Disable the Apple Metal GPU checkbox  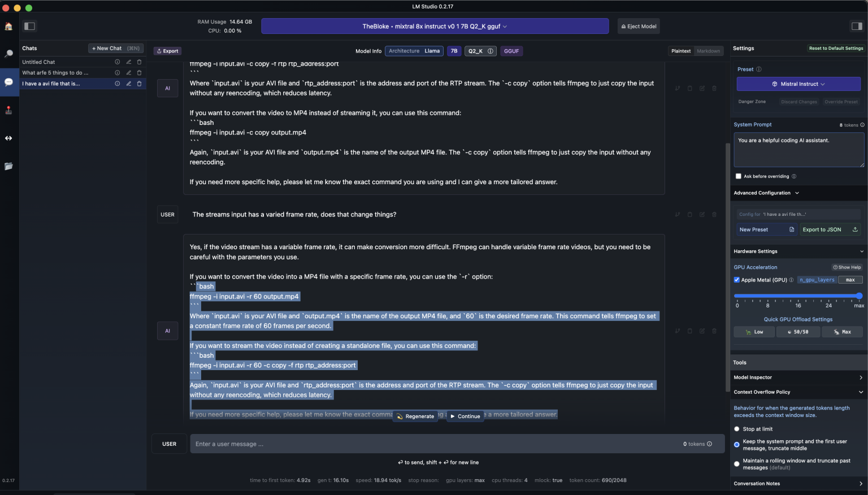[x=737, y=279]
